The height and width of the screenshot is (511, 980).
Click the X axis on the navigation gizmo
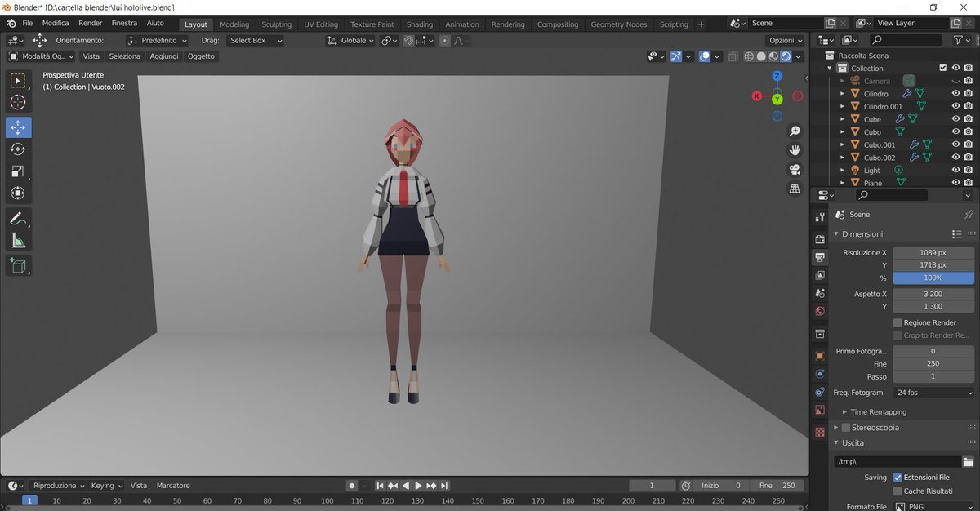[x=757, y=96]
